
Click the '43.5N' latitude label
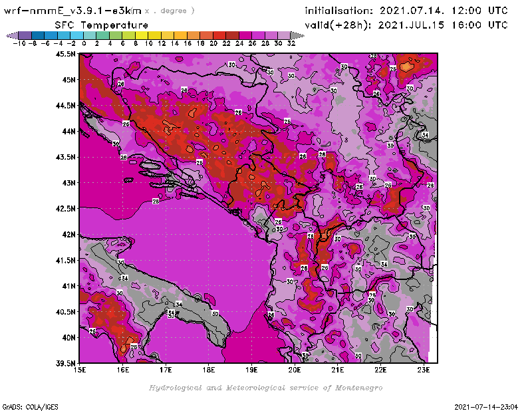(x=66, y=157)
